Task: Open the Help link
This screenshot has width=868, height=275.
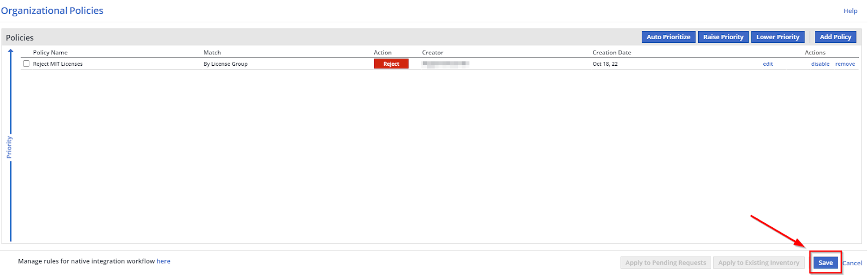Action: (850, 11)
